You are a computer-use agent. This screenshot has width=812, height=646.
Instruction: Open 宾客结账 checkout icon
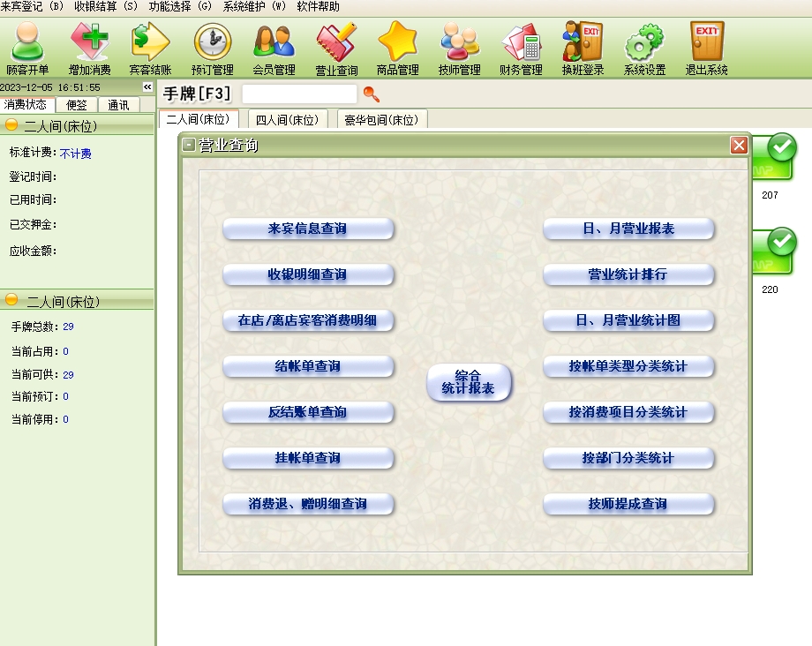point(150,48)
